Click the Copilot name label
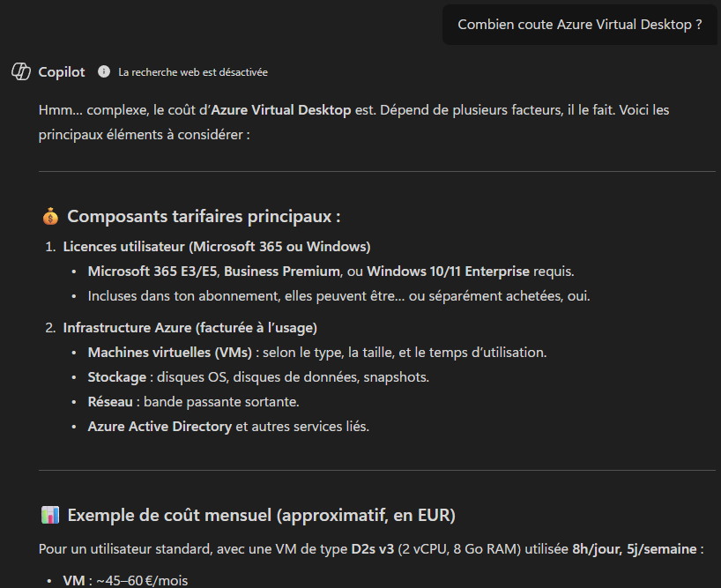Screen dimensions: 721x588 tap(61, 72)
